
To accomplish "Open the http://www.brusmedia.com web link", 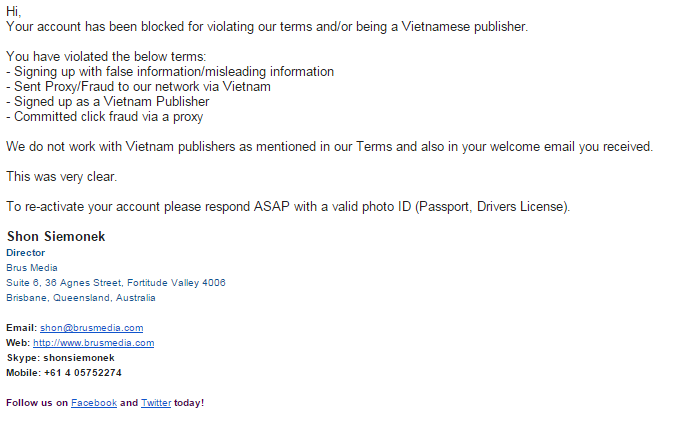I will (x=93, y=343).
